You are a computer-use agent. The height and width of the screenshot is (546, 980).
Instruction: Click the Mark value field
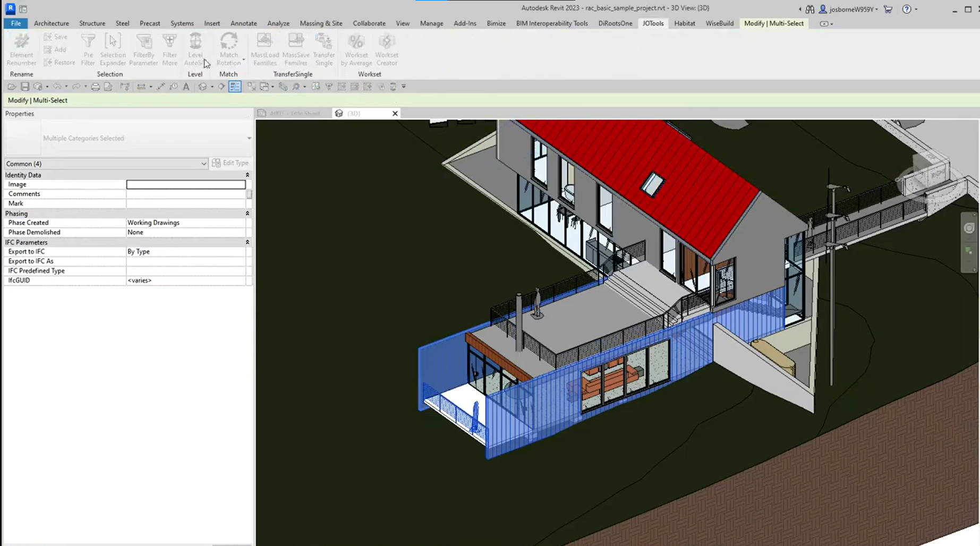[186, 203]
